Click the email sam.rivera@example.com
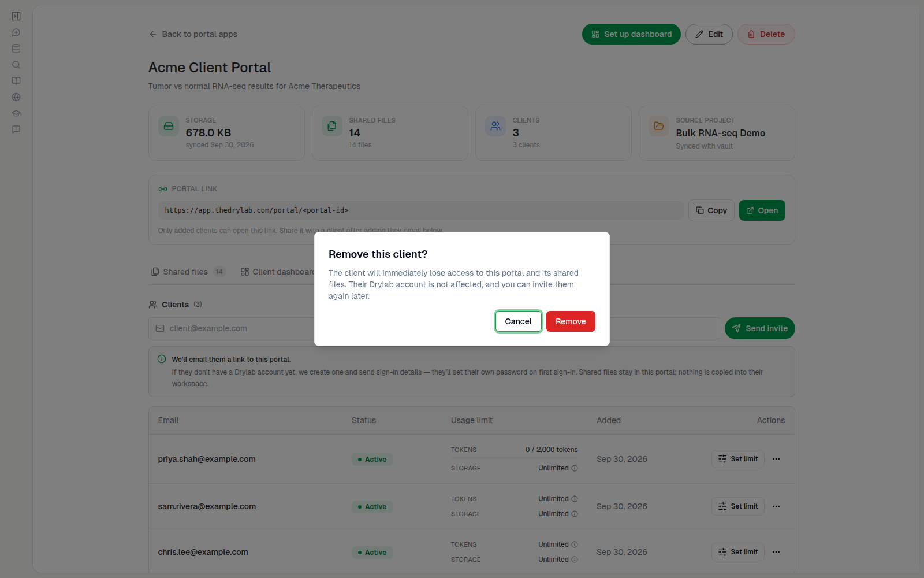The height and width of the screenshot is (578, 924). pos(207,506)
